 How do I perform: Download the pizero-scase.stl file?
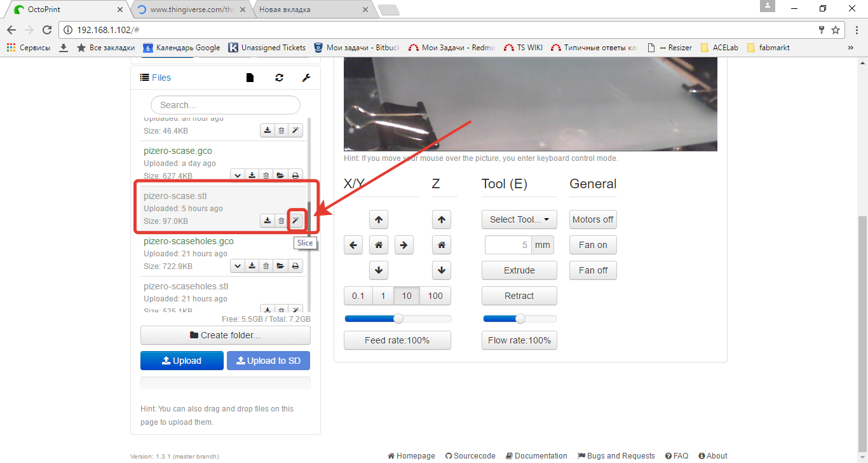tap(268, 221)
